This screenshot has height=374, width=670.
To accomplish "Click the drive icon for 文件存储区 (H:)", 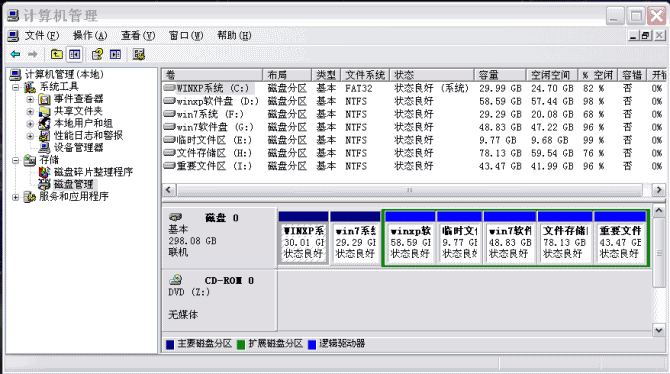I will [x=169, y=153].
